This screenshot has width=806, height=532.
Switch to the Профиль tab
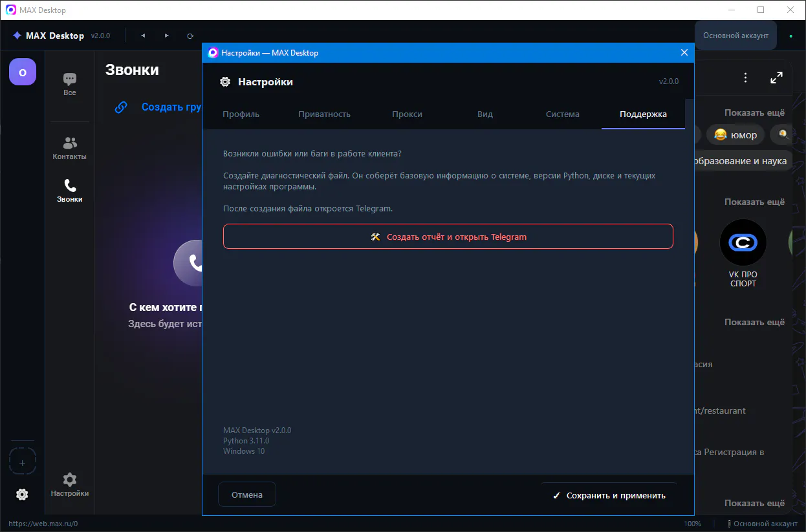click(241, 114)
